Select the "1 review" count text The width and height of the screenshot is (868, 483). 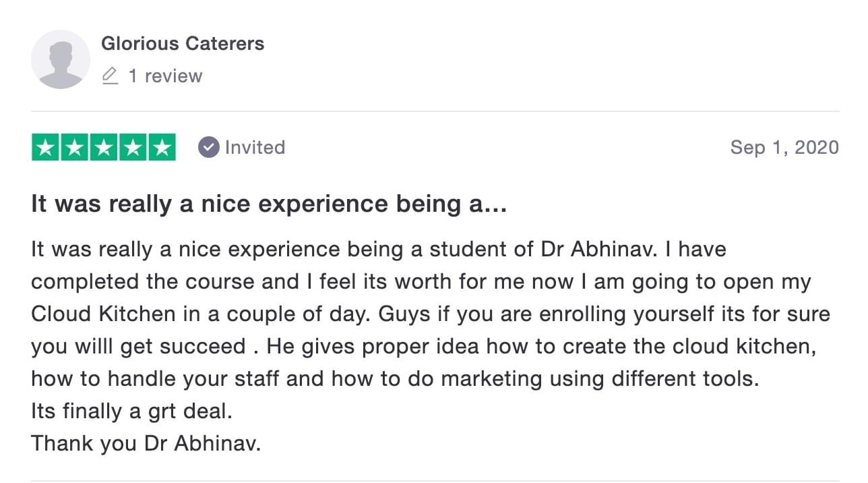pyautogui.click(x=165, y=76)
